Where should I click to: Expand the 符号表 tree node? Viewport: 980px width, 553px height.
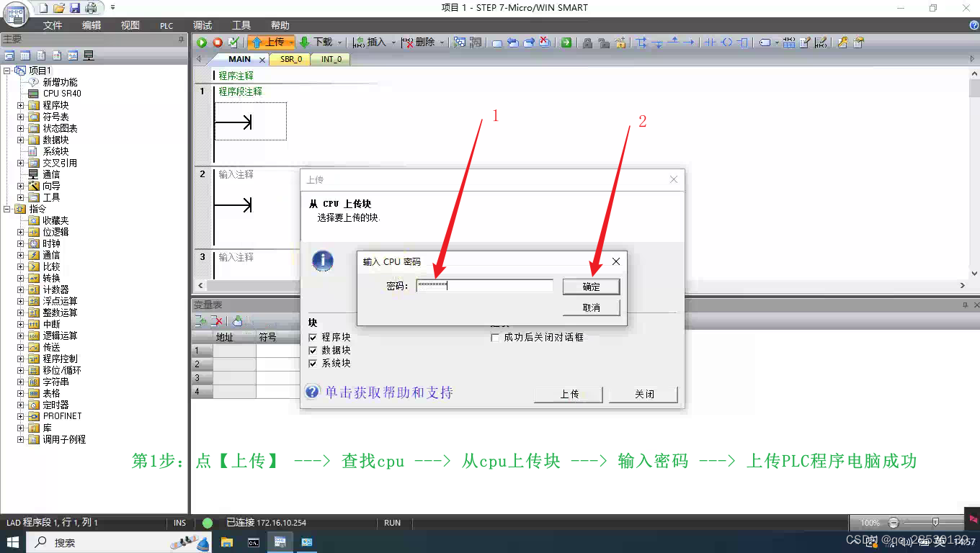(20, 117)
